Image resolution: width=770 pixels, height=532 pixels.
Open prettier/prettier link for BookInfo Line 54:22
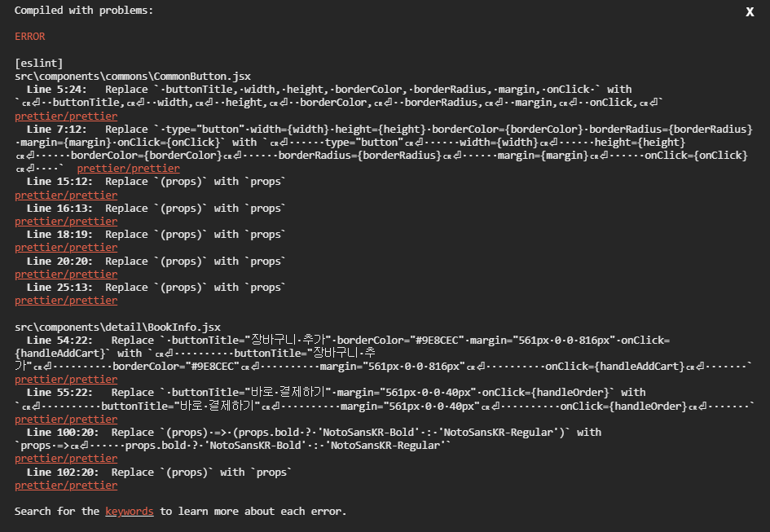tap(66, 380)
